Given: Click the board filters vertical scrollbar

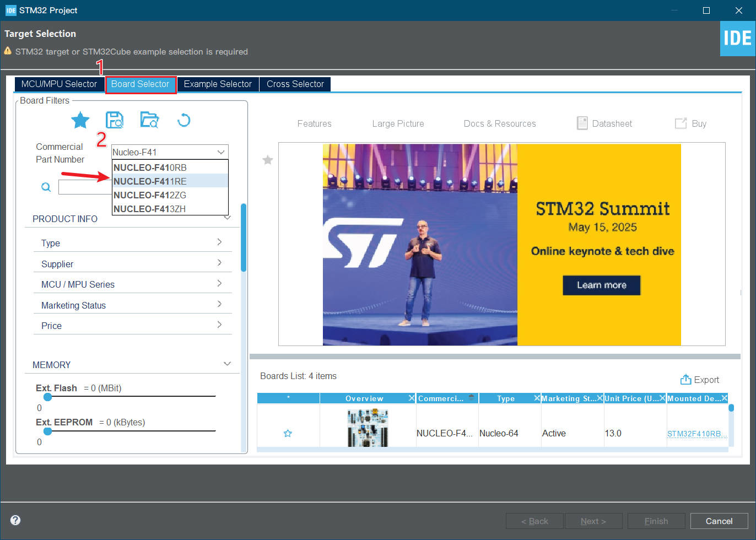Looking at the screenshot, I should [244, 237].
